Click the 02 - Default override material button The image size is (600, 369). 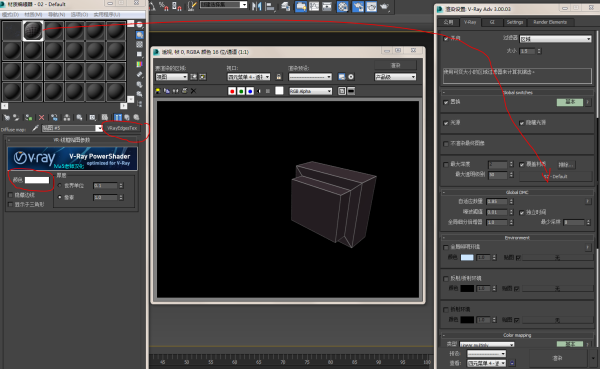pyautogui.click(x=556, y=176)
